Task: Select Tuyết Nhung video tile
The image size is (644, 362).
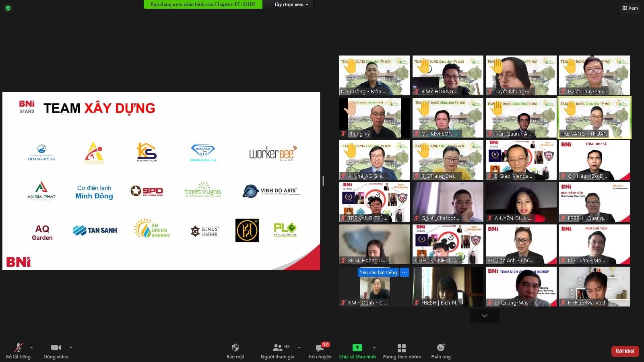Action: pyautogui.click(x=521, y=75)
